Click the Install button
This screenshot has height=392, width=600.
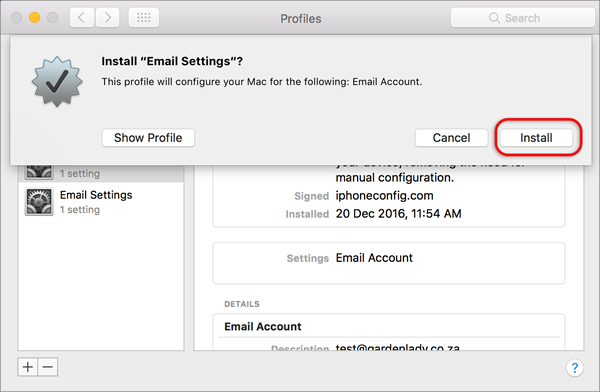536,138
